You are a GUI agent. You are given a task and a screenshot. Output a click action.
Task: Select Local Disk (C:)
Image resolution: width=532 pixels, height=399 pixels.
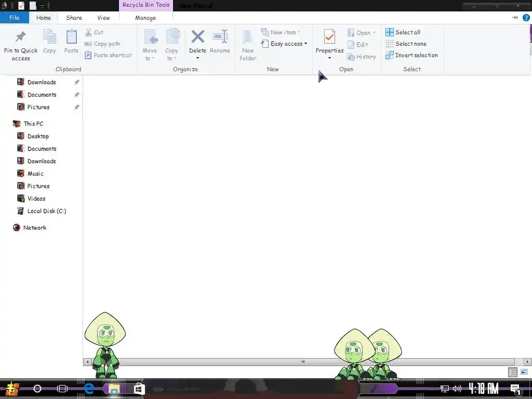coord(46,211)
